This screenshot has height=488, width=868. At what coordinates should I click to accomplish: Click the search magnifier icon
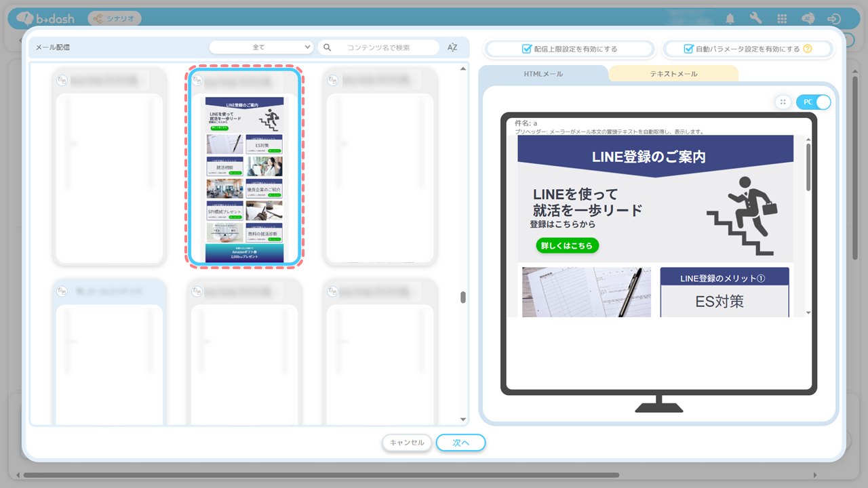(x=328, y=47)
